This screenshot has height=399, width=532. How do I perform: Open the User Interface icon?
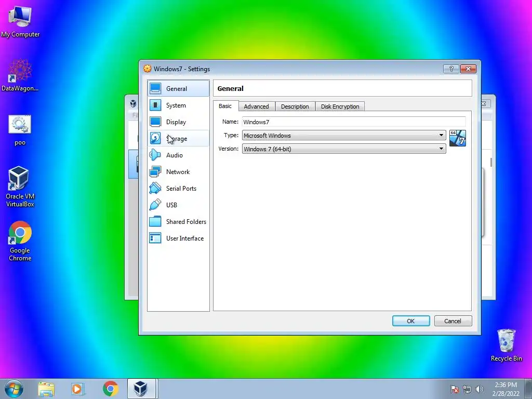155,238
